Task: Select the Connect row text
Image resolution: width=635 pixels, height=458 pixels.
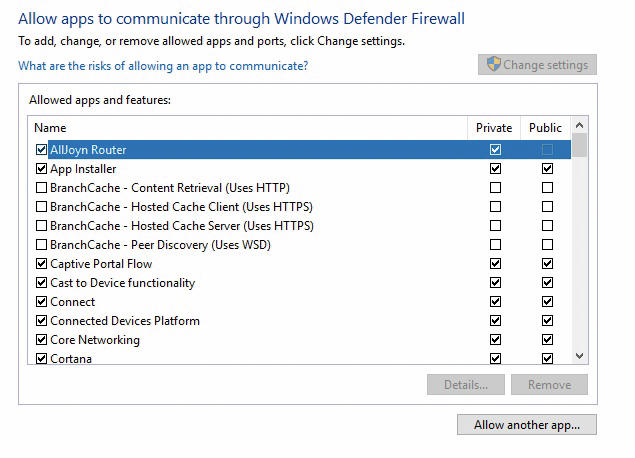Action: coord(72,302)
